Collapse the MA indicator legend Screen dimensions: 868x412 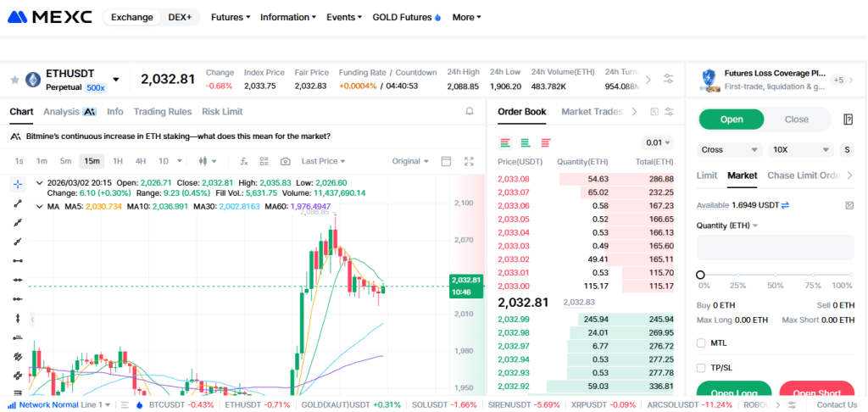click(x=39, y=206)
